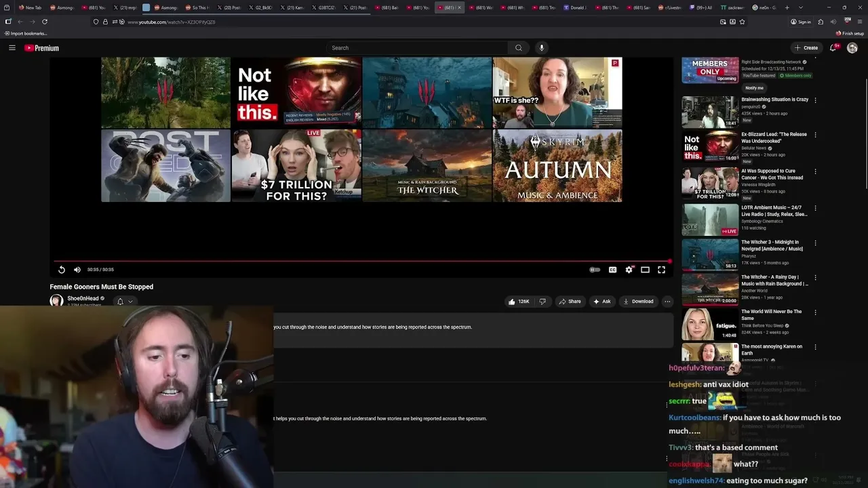Select Skyrim Autumn endscreen suggestion

click(557, 166)
